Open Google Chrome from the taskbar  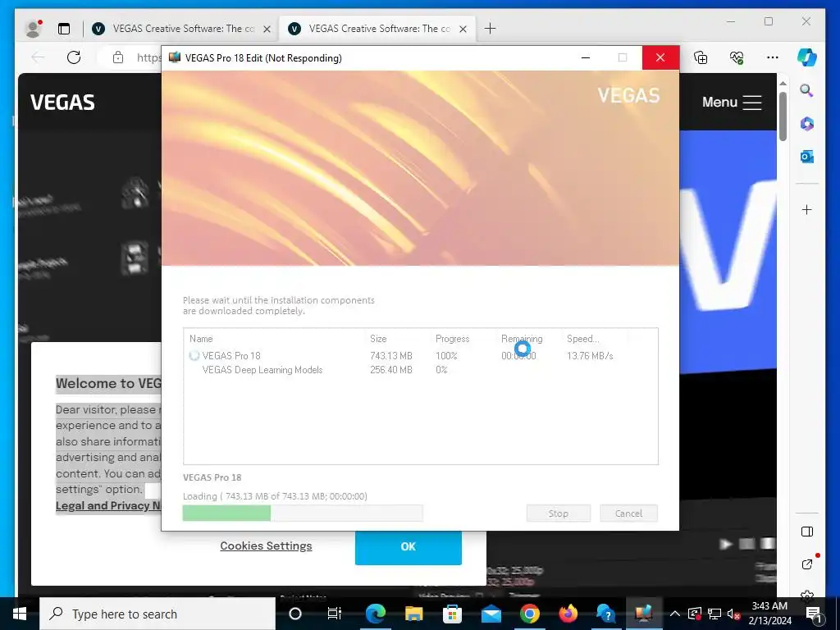[529, 614]
